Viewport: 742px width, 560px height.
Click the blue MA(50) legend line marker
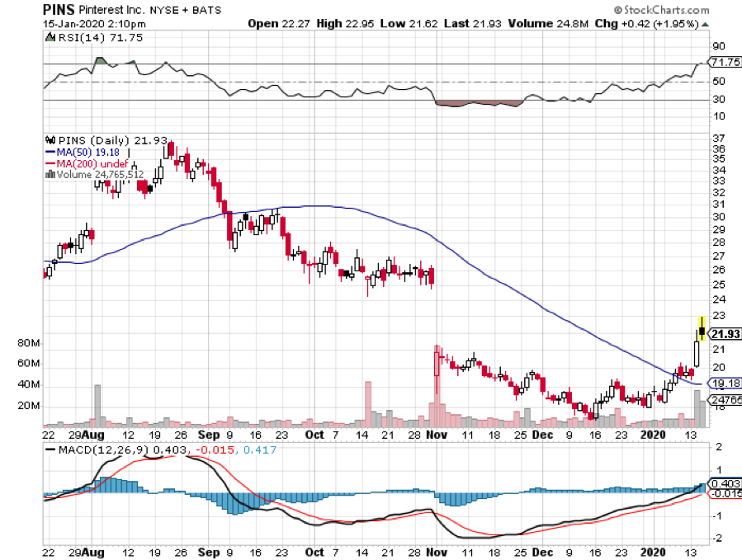point(50,153)
